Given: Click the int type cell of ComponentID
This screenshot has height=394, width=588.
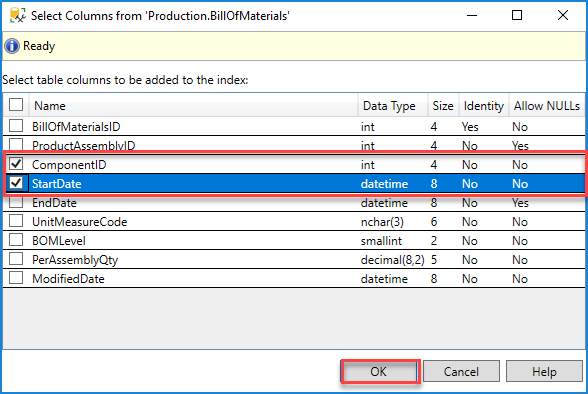Looking at the screenshot, I should [x=368, y=165].
